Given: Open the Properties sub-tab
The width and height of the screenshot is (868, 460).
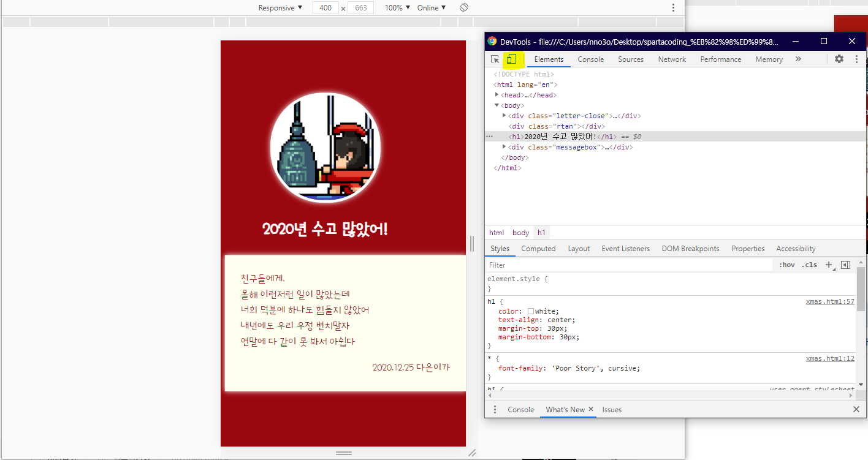Looking at the screenshot, I should [x=748, y=249].
